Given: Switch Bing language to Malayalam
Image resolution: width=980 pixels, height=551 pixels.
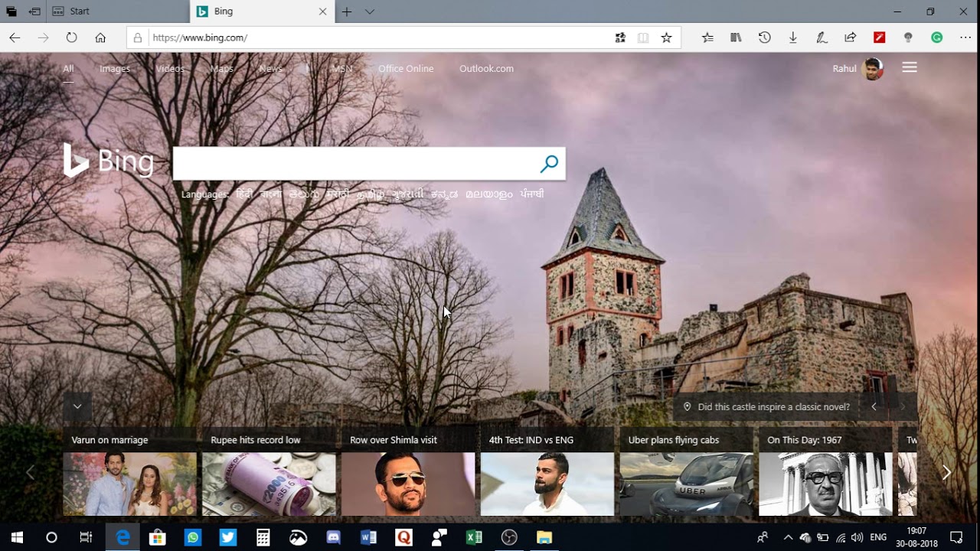Looking at the screenshot, I should (x=489, y=194).
